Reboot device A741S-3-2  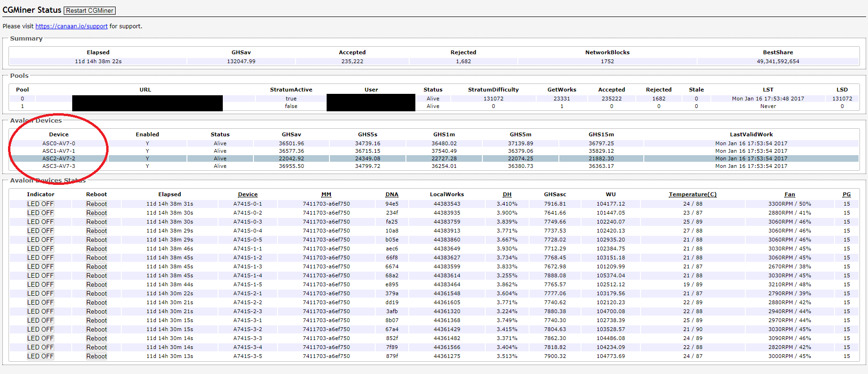pos(96,329)
